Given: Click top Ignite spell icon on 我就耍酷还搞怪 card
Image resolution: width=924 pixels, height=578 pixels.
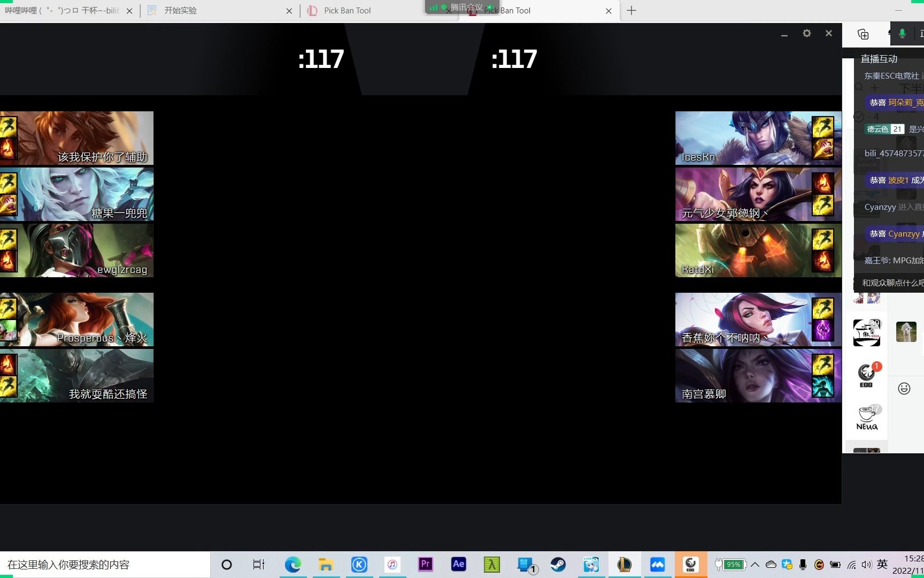Looking at the screenshot, I should click(x=8, y=365).
